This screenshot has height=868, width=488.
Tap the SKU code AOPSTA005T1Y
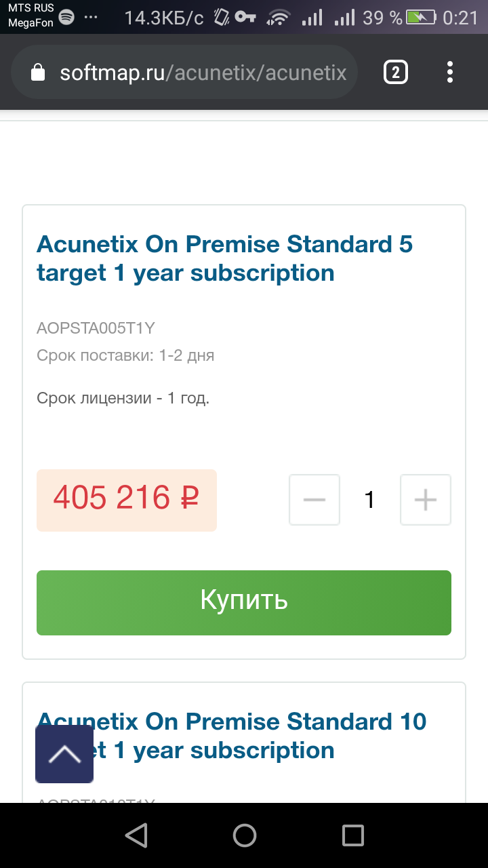pyautogui.click(x=96, y=329)
